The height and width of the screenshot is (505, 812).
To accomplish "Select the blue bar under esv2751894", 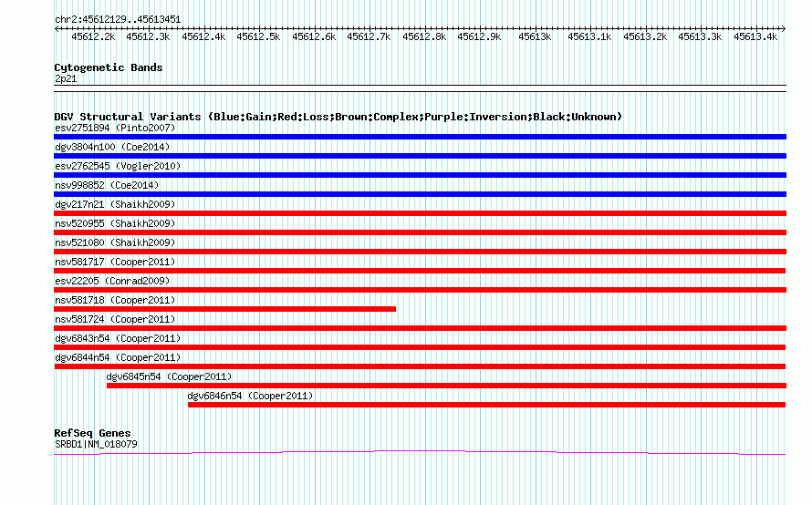I will pyautogui.click(x=420, y=137).
